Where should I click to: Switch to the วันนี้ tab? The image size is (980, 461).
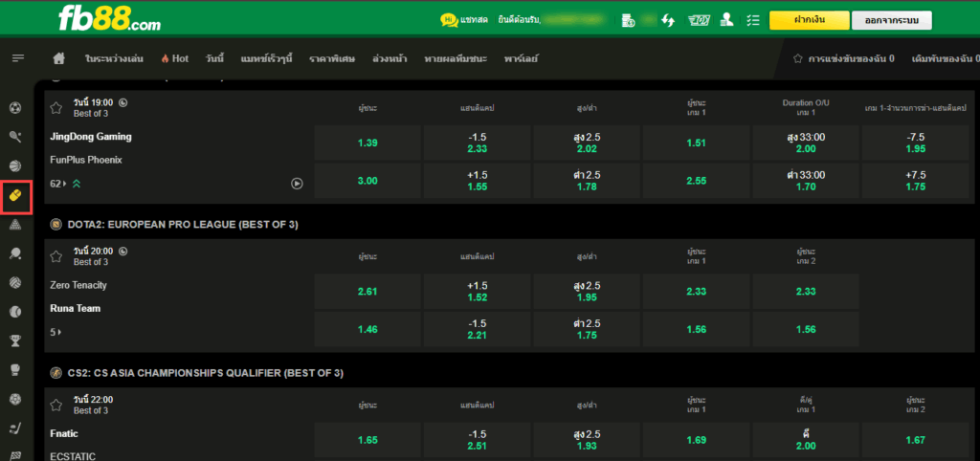coord(214,58)
